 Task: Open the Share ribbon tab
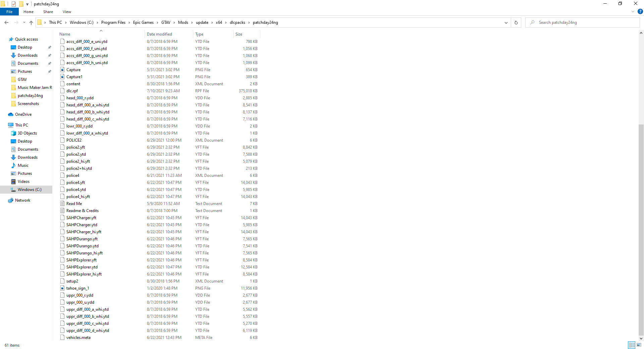(48, 12)
